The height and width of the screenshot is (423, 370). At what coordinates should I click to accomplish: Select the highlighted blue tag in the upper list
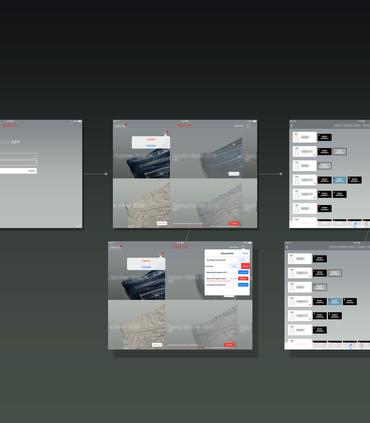click(x=339, y=180)
